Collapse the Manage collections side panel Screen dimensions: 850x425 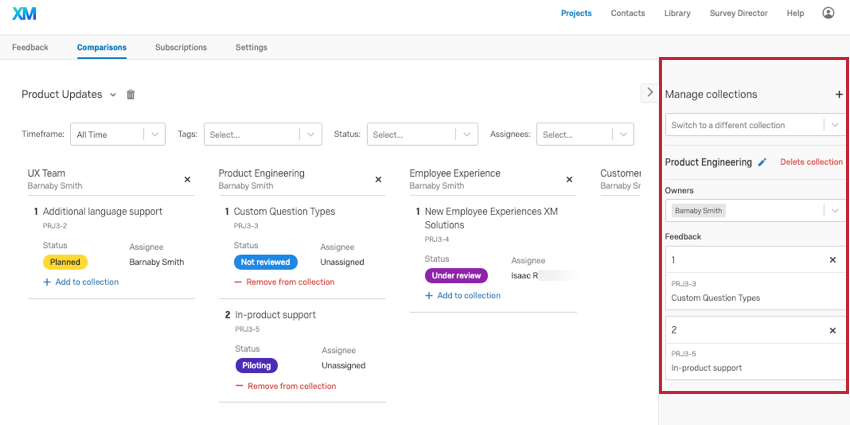[x=647, y=92]
